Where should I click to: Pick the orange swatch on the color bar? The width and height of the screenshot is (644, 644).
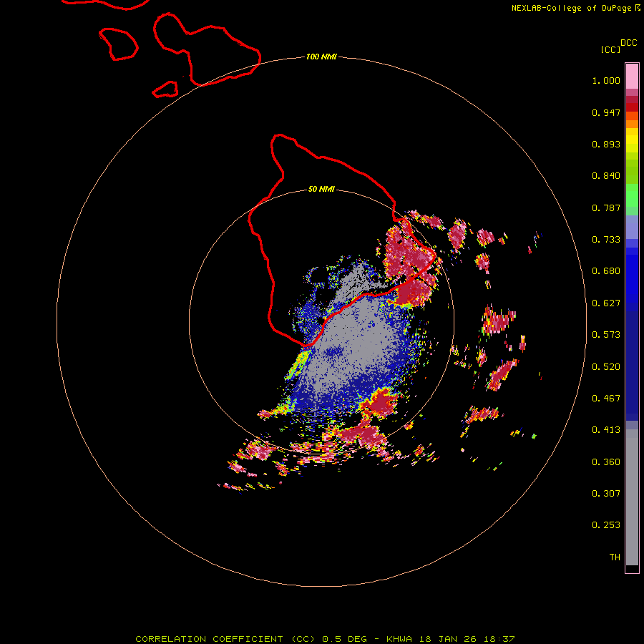[632, 124]
